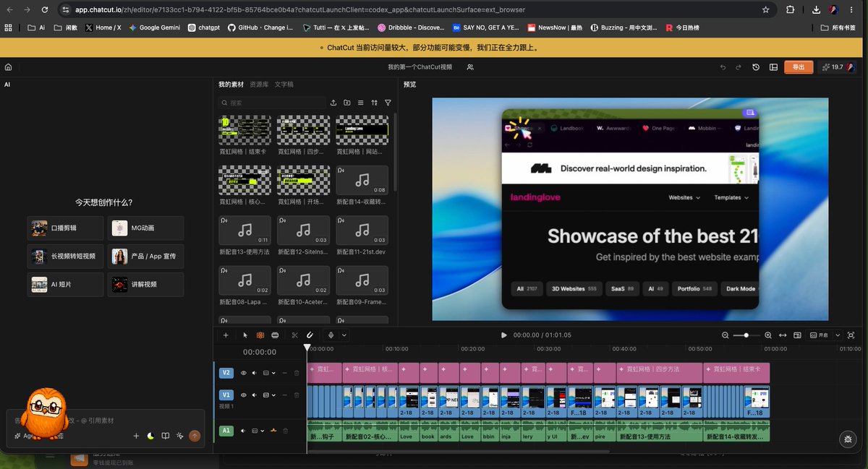The image size is (868, 469).
Task: Toggle the magnet snapping tool
Action: click(x=310, y=335)
